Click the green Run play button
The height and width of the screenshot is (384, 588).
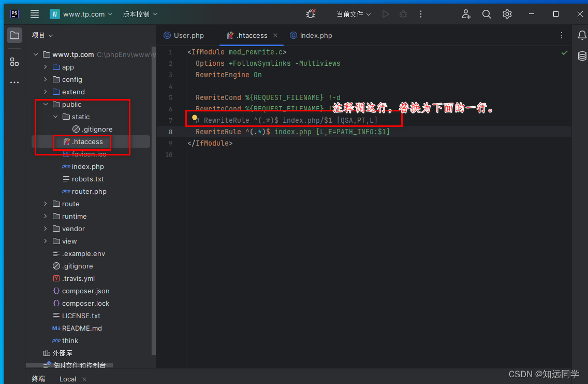click(386, 15)
